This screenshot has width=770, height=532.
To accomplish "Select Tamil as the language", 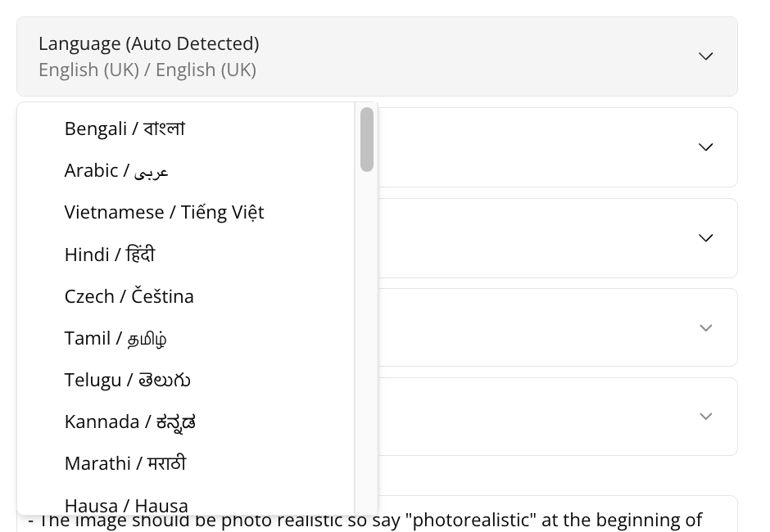I will (115, 338).
